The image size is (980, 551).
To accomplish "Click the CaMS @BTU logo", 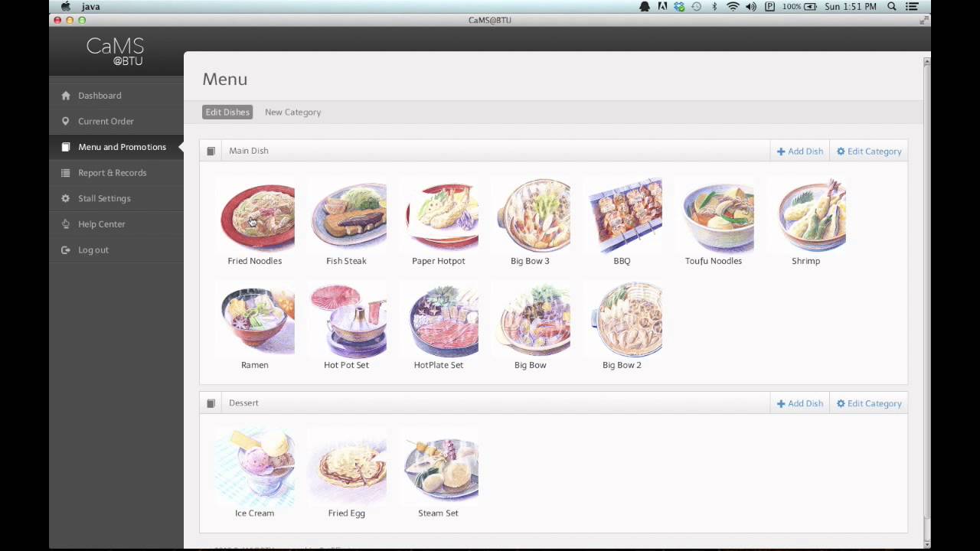I will click(116, 51).
